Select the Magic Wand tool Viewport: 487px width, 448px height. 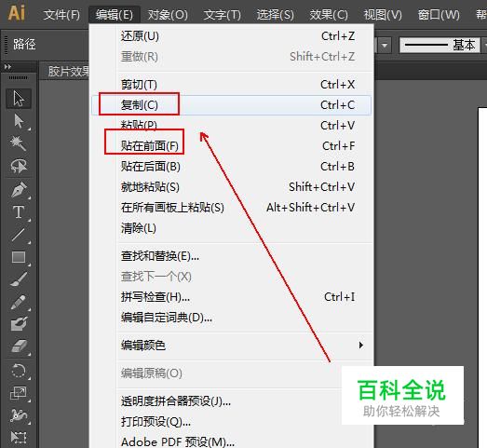point(19,143)
